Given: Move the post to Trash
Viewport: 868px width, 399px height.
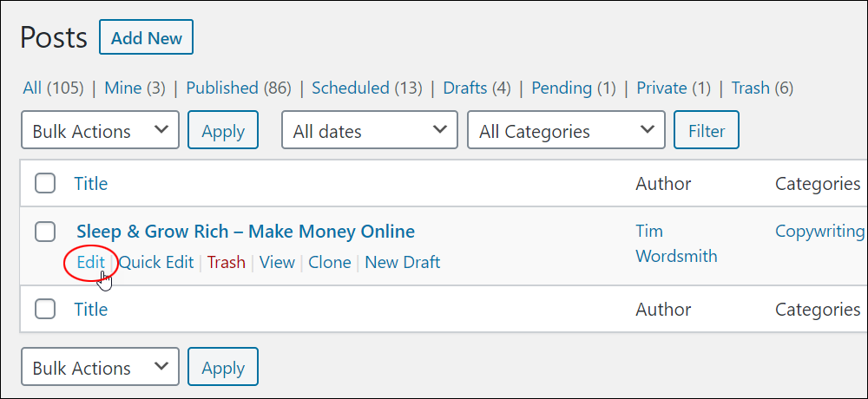Looking at the screenshot, I should click(226, 262).
